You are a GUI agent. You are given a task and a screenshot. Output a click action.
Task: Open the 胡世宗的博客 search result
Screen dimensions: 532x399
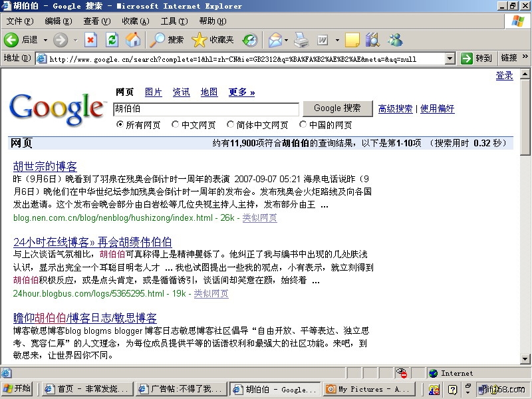point(45,166)
